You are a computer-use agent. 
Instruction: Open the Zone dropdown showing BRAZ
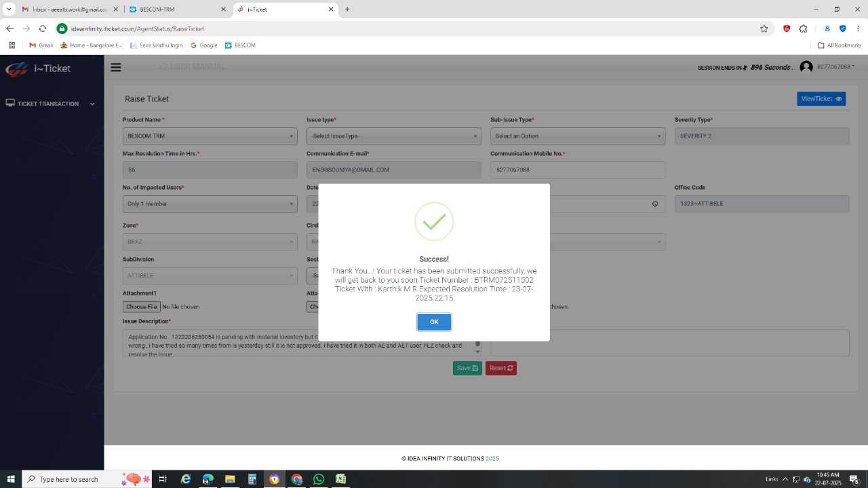click(210, 242)
